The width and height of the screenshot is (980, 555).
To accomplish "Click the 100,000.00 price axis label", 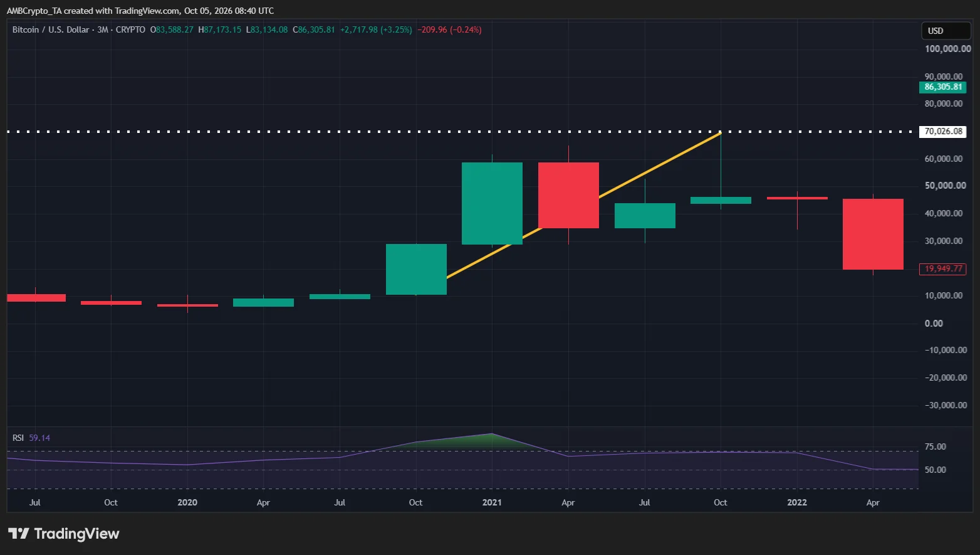I will tap(947, 49).
